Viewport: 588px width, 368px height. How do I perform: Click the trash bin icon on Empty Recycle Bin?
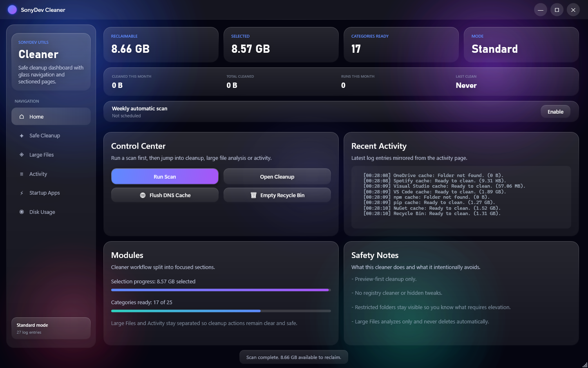tap(253, 195)
